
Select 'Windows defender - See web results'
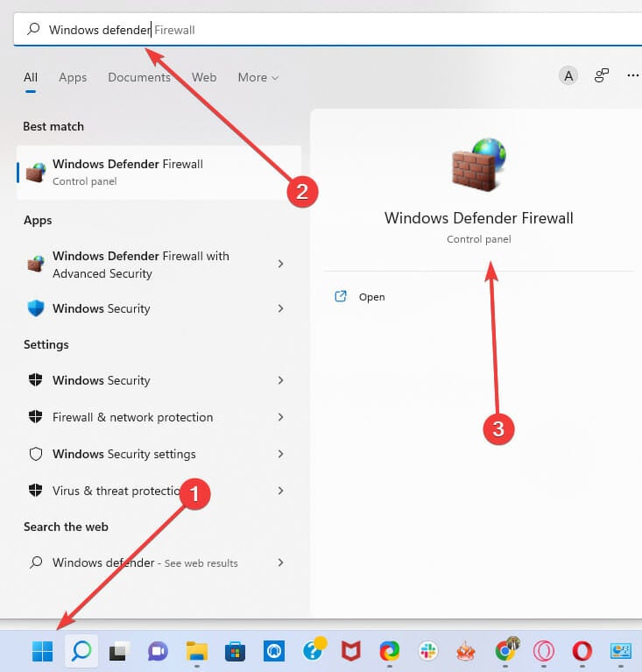[145, 562]
